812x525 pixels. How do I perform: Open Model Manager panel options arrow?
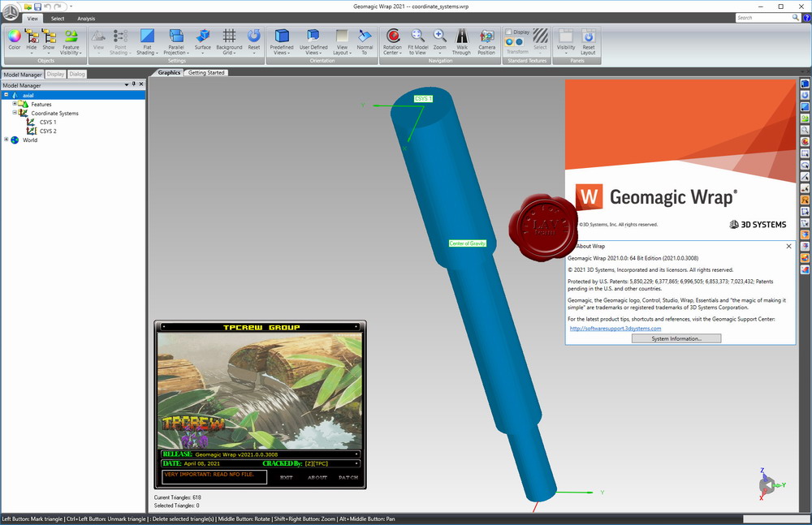pyautogui.click(x=127, y=84)
